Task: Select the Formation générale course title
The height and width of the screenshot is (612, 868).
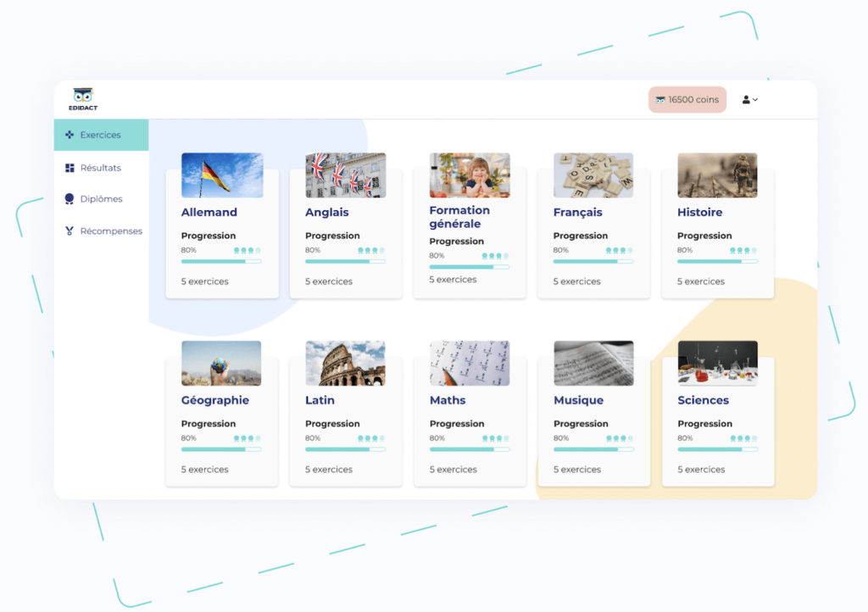Action: click(x=459, y=217)
